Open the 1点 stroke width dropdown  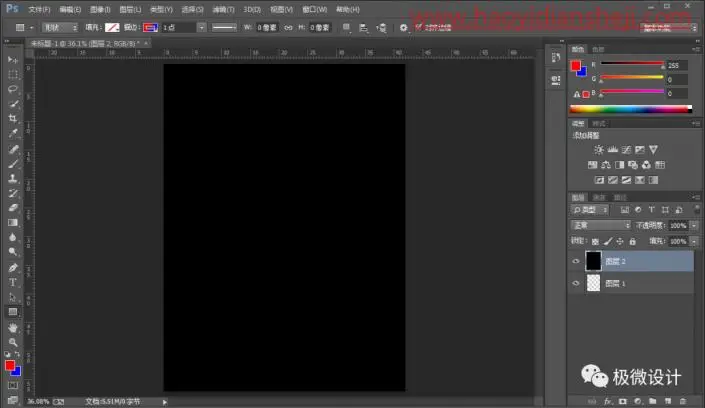[201, 28]
